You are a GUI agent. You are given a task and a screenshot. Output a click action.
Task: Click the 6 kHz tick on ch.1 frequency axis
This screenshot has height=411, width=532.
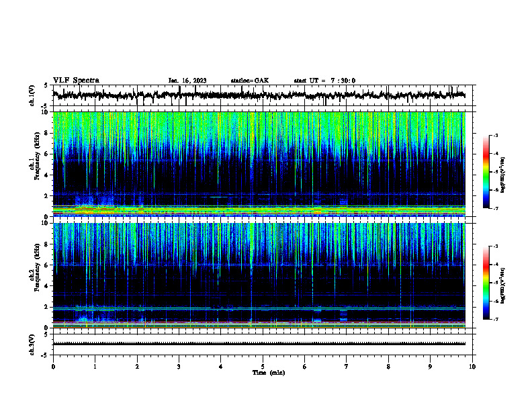47,154
